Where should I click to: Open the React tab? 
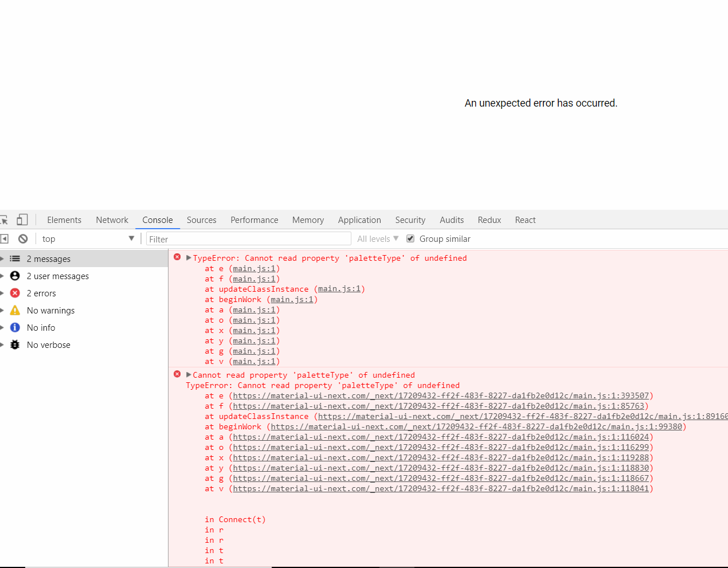click(x=525, y=220)
